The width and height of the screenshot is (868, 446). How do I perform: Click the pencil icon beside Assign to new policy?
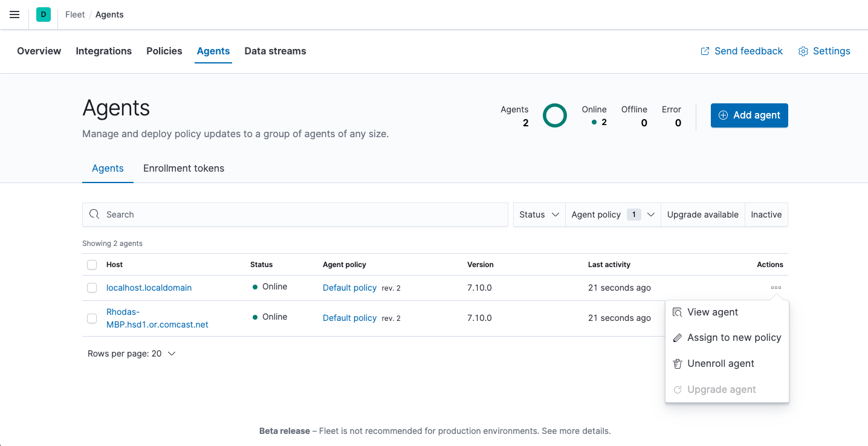[x=678, y=338]
